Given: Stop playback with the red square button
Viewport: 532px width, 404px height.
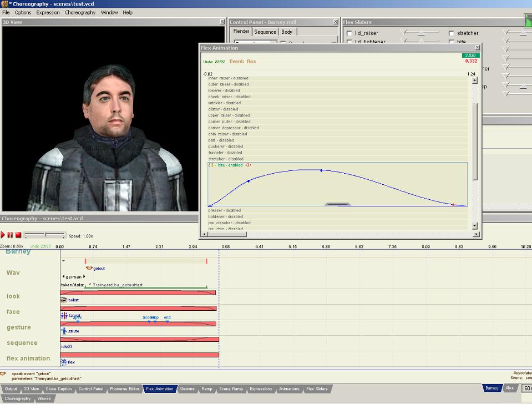Looking at the screenshot, I should tap(18, 235).
